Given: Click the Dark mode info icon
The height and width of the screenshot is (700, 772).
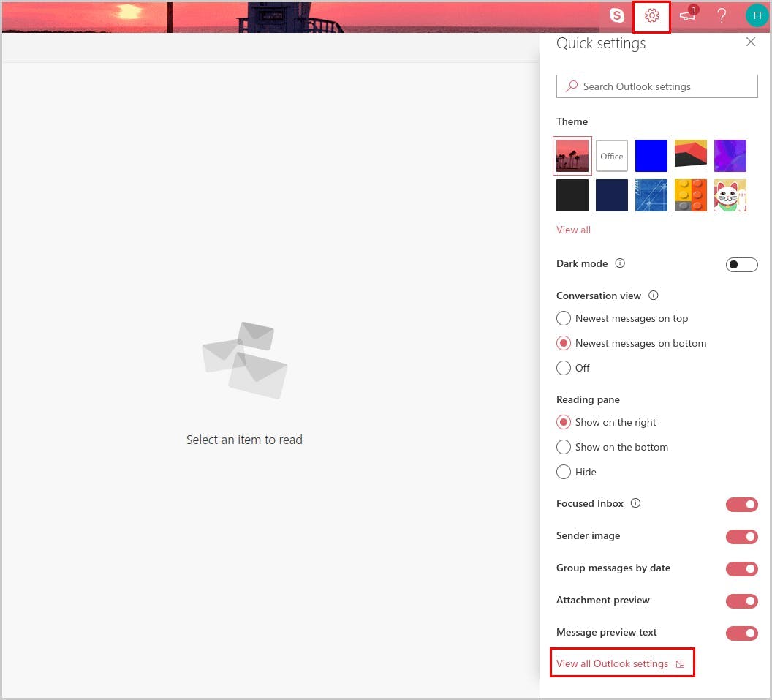Looking at the screenshot, I should [620, 263].
